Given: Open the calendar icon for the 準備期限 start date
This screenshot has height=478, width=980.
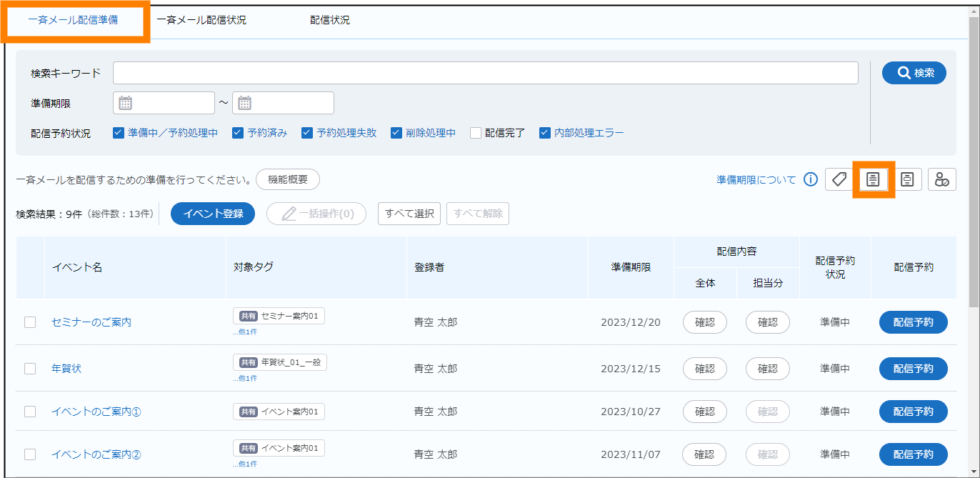Looking at the screenshot, I should (126, 103).
